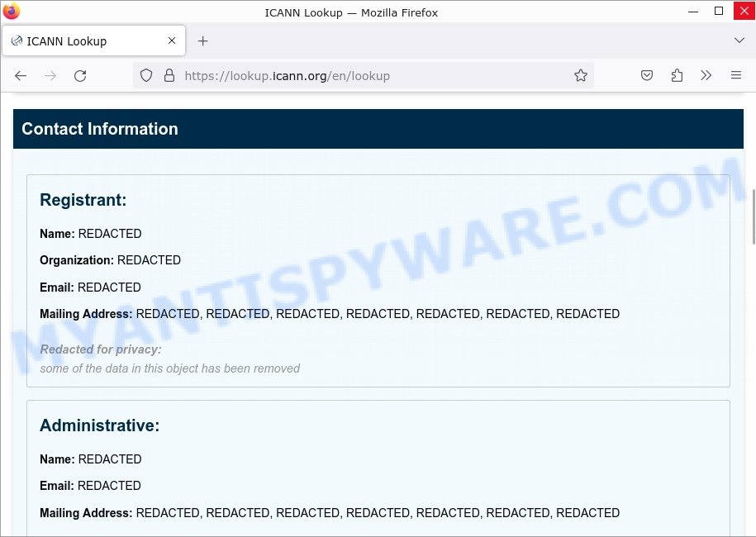Click the Firefox logo in title bar
The height and width of the screenshot is (537, 756).
[x=11, y=11]
